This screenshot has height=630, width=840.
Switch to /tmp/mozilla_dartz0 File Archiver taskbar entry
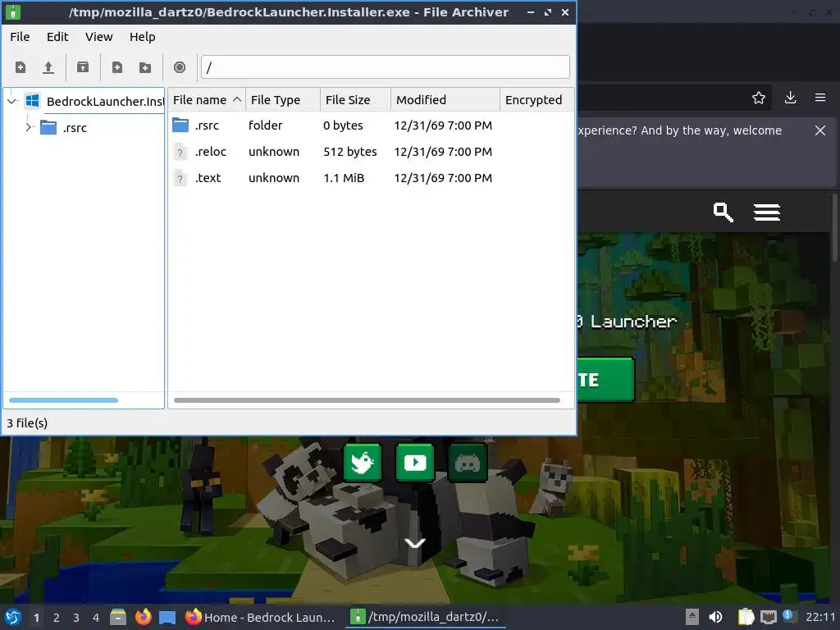(426, 617)
